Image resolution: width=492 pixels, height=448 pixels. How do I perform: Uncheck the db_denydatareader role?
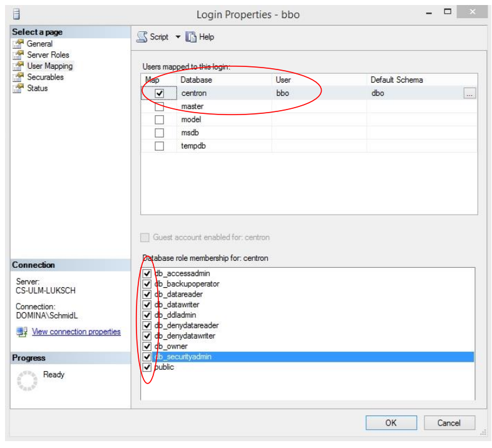(146, 325)
